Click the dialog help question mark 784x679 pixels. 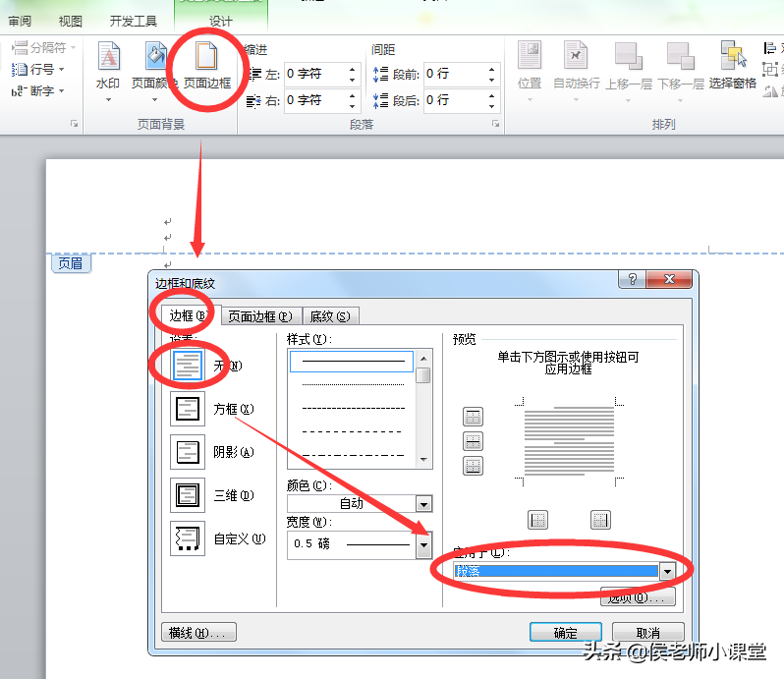coord(633,279)
